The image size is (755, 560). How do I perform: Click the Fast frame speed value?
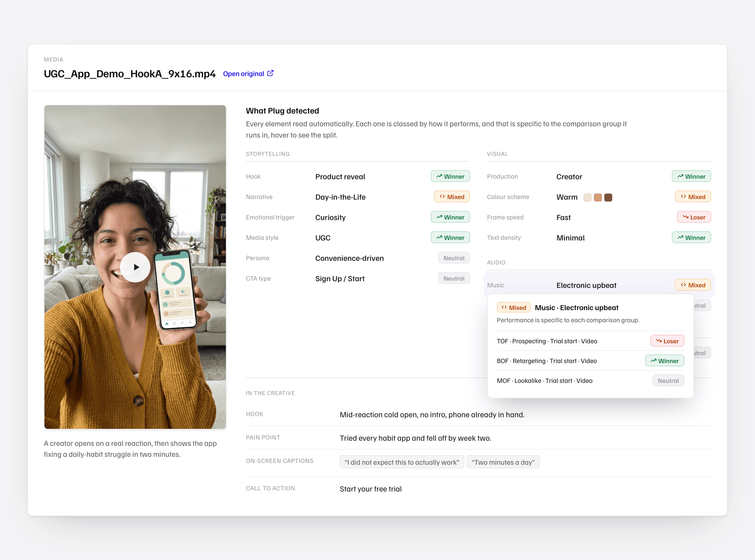coord(564,217)
